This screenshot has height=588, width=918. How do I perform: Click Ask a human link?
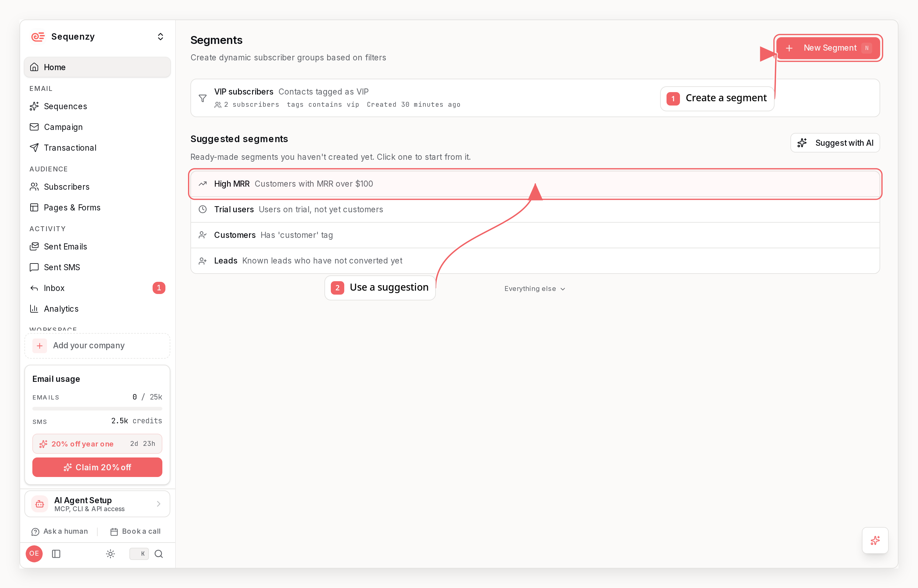[x=60, y=532]
